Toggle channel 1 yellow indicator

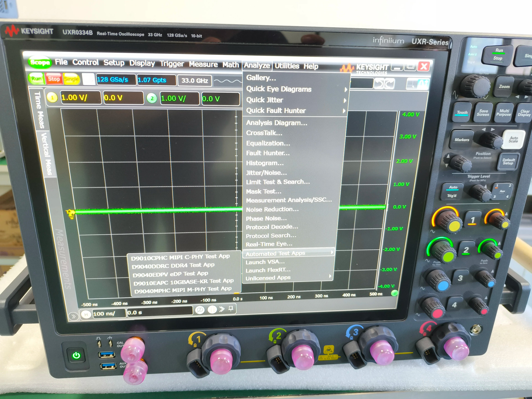point(52,97)
